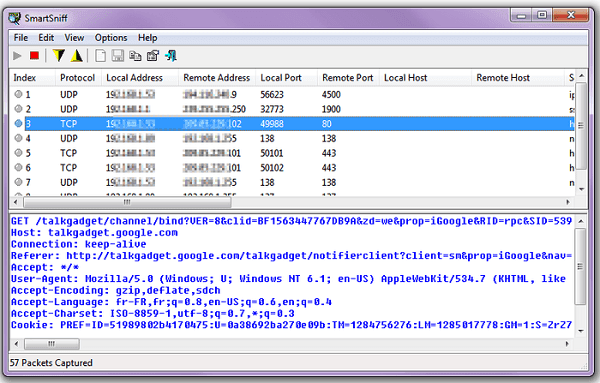
Task: Click the status circle icon in row 1
Action: (18, 94)
